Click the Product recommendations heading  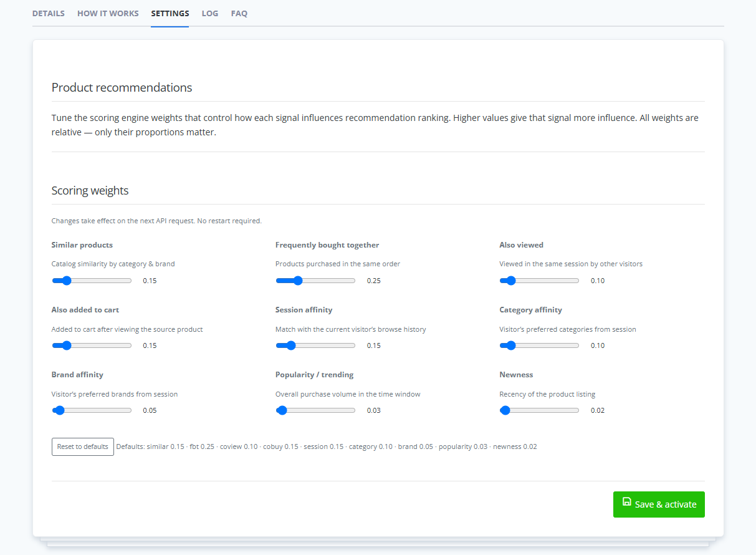[x=122, y=87]
